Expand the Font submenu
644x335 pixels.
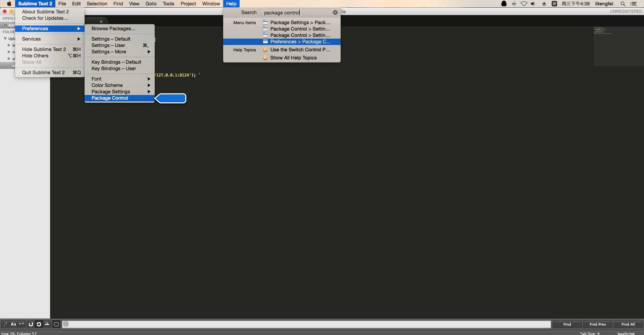[x=119, y=79]
